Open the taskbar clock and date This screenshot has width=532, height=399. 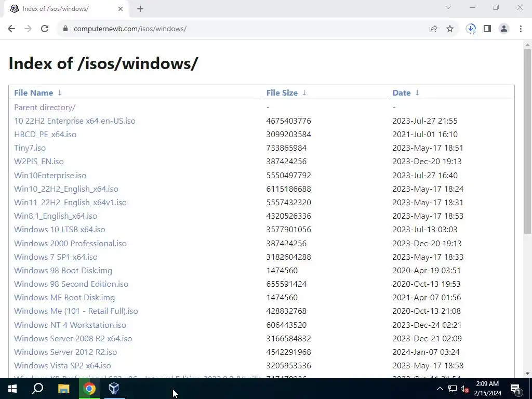[x=487, y=389]
